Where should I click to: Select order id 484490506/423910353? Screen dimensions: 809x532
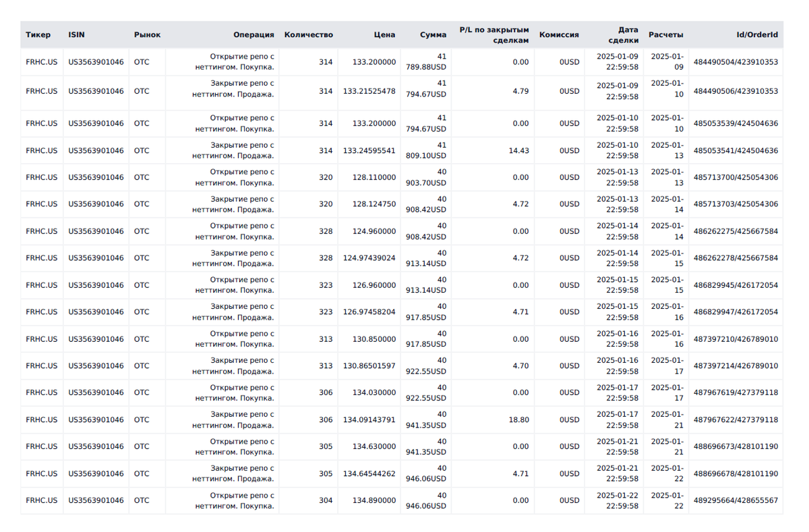click(736, 91)
